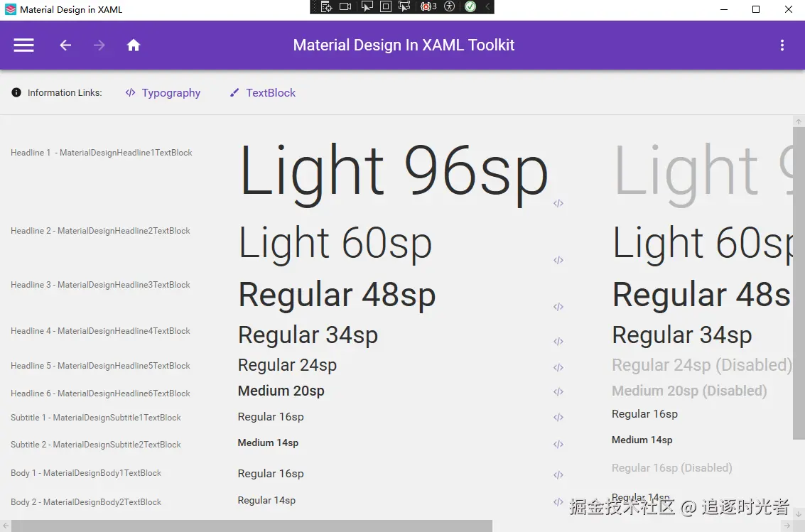Click the first-column Light 60sp sample text
The height and width of the screenshot is (532, 805).
[x=335, y=245]
